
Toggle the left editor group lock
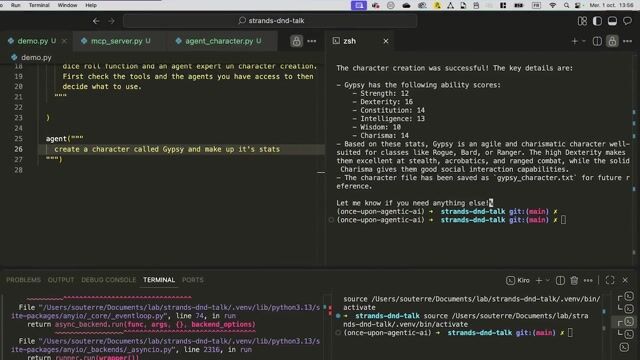(296, 41)
